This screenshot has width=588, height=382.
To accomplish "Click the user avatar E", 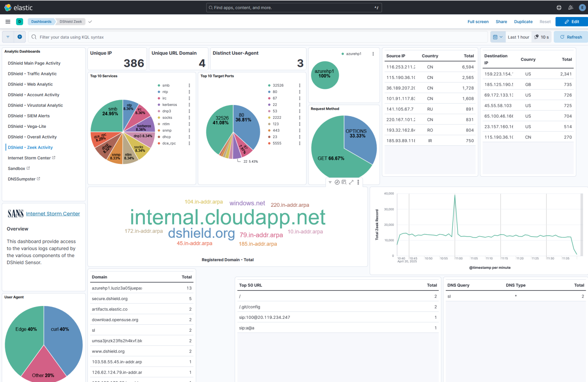I will point(582,7).
